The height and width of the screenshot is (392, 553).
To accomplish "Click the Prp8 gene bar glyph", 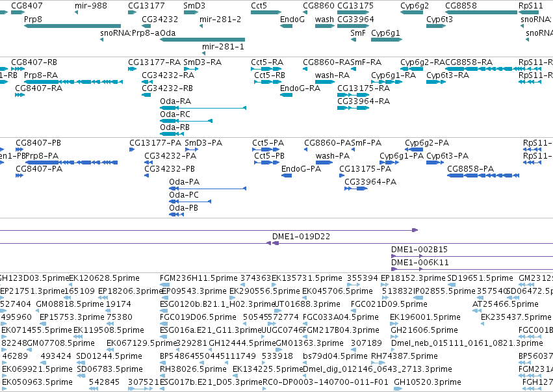I will (x=72, y=26).
